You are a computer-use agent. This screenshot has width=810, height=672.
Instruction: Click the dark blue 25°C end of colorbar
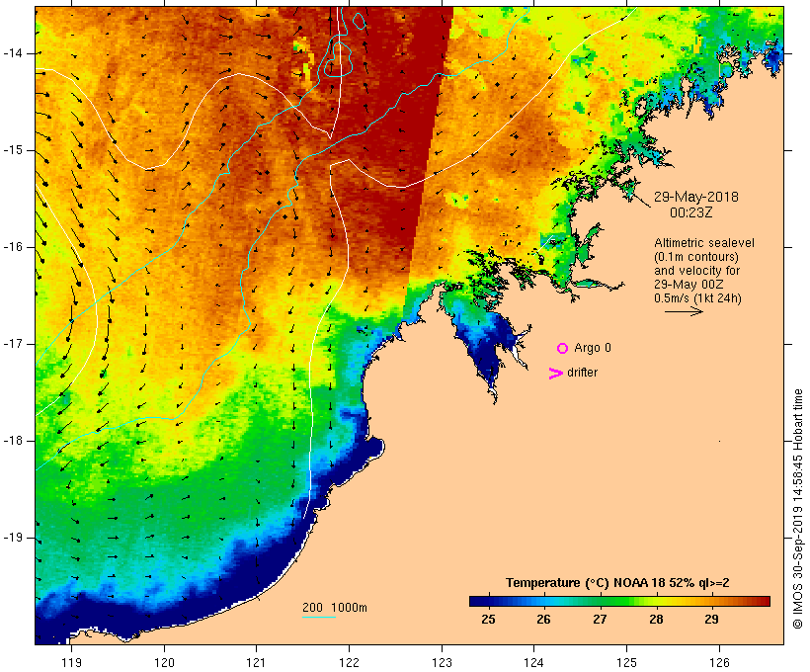(x=478, y=601)
